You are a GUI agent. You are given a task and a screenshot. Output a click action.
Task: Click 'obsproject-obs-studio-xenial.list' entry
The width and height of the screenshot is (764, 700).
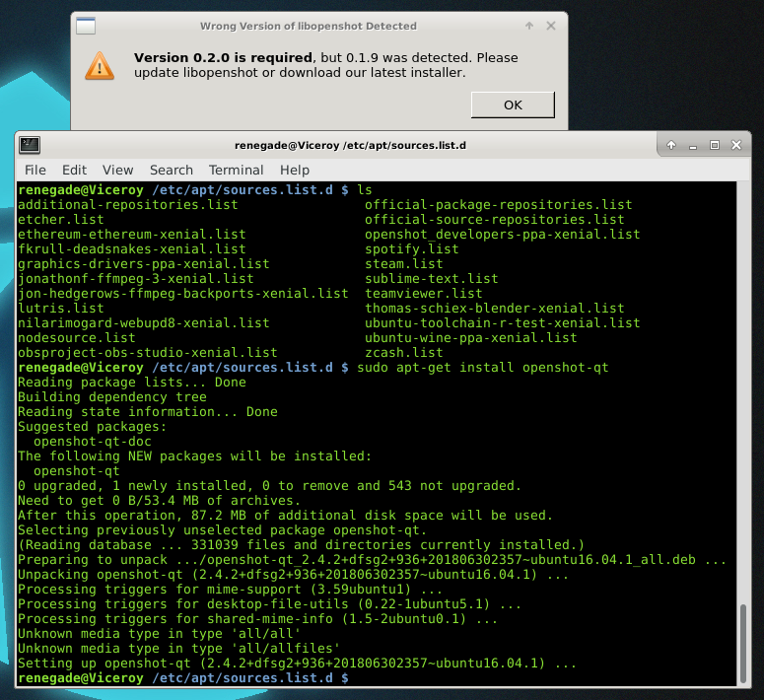click(148, 352)
